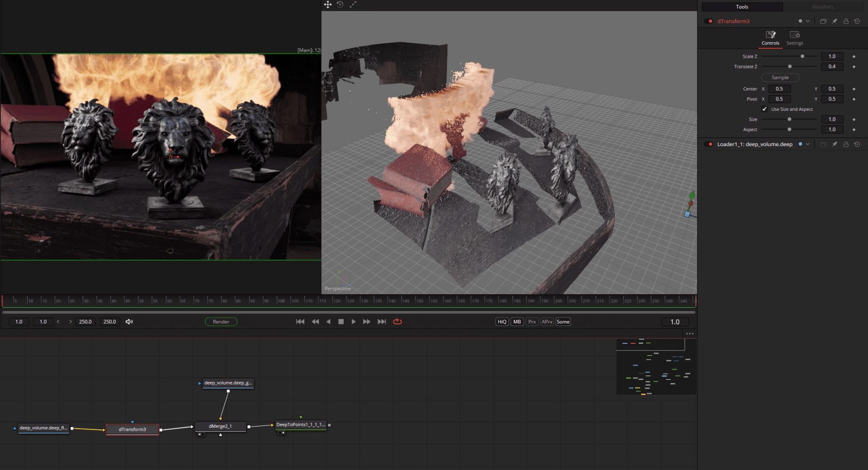Enable APrx proxy mode

coord(546,322)
